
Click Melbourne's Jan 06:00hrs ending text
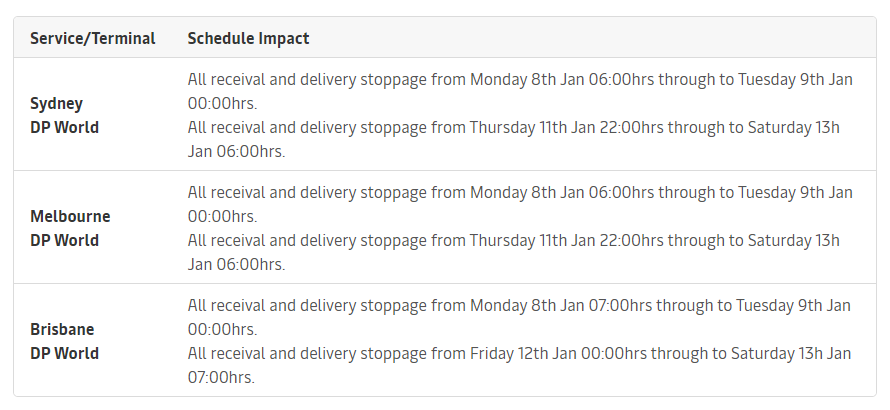tap(236, 265)
